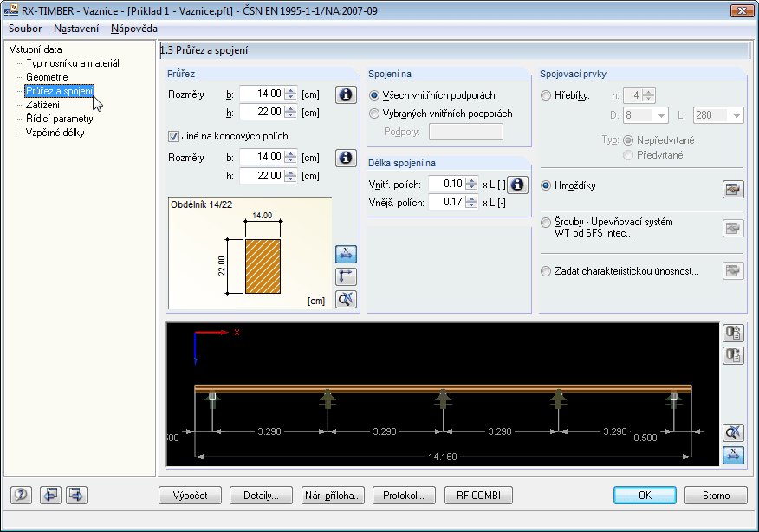This screenshot has width=759, height=532.
Task: Click the main width b input field
Action: (262, 94)
